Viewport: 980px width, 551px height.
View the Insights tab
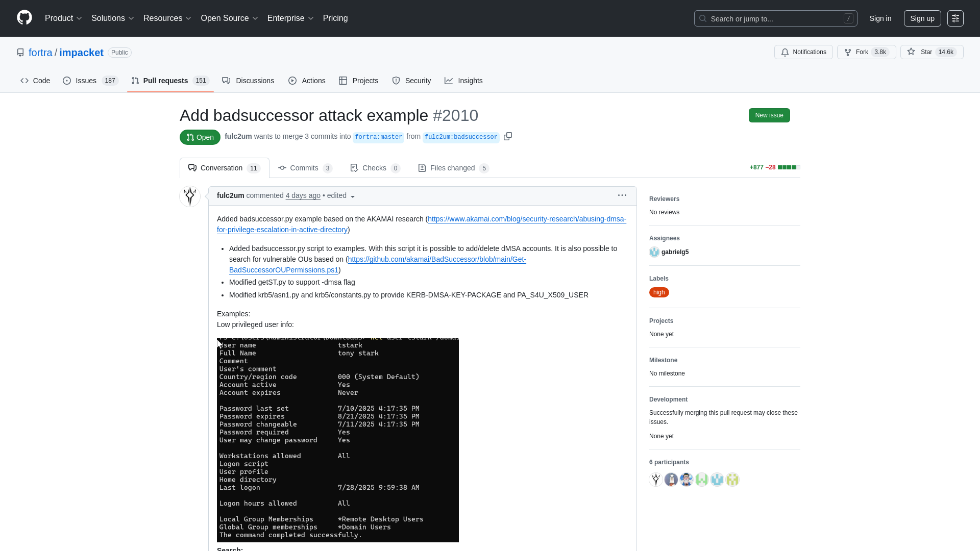click(x=463, y=81)
